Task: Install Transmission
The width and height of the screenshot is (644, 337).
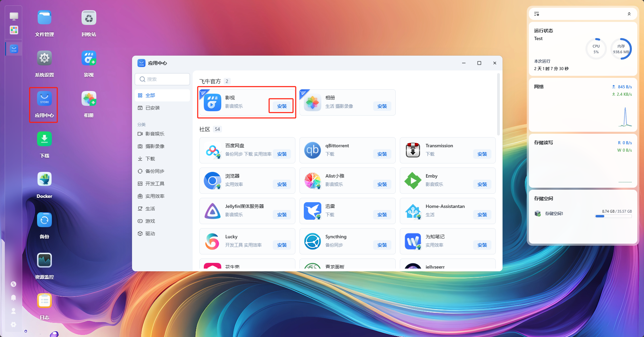Action: 482,154
